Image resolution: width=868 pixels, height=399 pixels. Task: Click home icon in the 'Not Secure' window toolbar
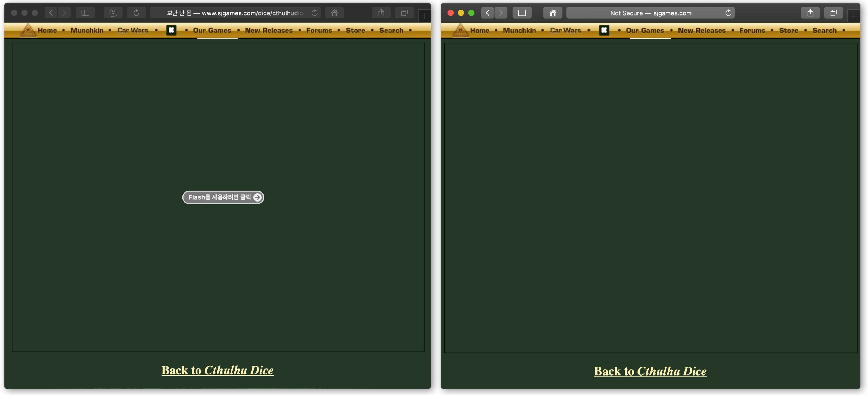pyautogui.click(x=553, y=13)
